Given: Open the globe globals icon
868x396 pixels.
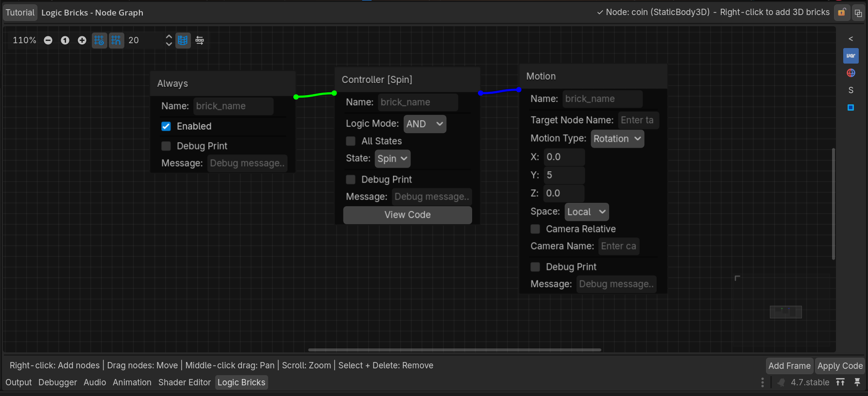Looking at the screenshot, I should pos(851,73).
